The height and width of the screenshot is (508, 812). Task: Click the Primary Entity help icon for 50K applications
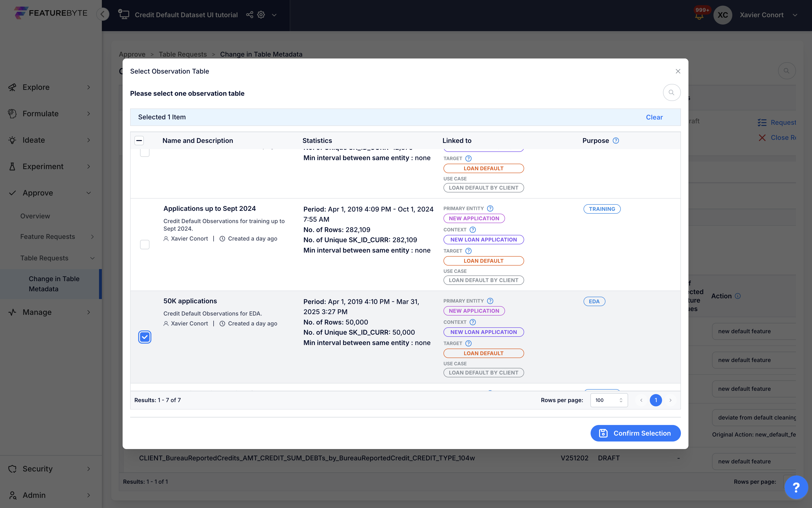[x=490, y=301]
